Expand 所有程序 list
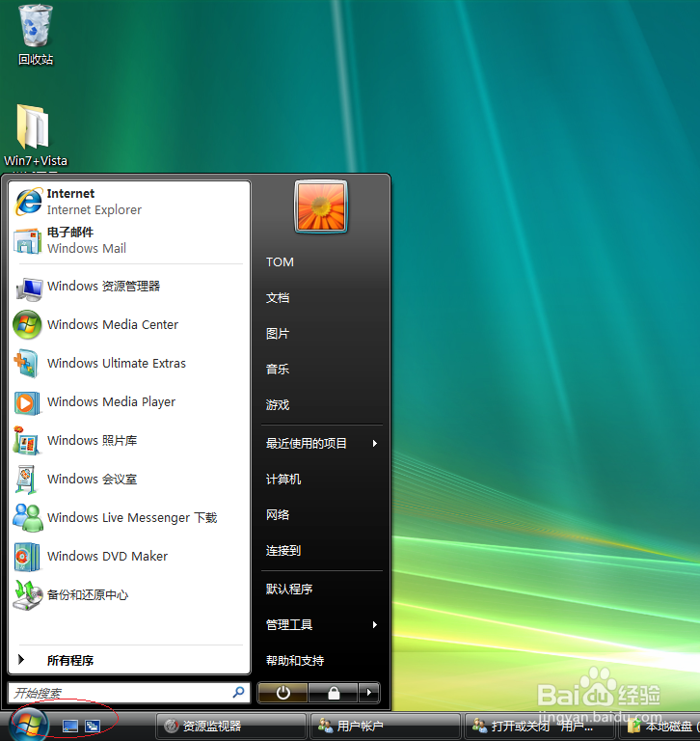Screen dimensions: 700x741 [128, 660]
